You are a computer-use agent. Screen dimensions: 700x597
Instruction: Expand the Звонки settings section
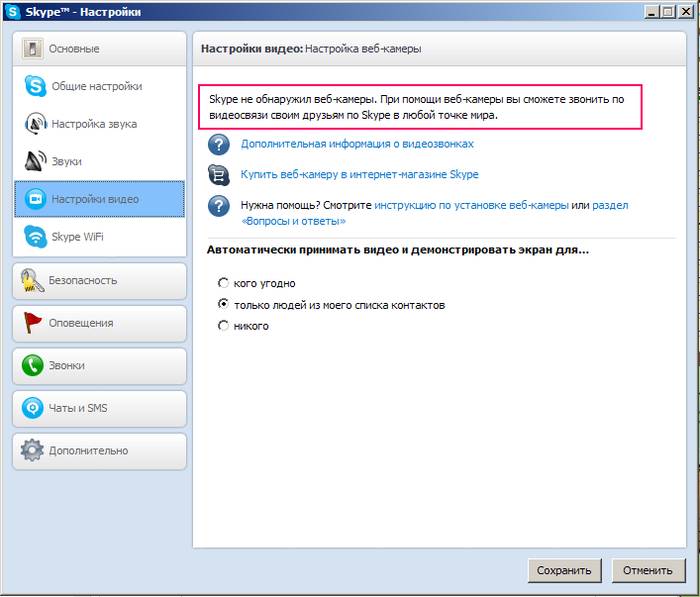click(x=100, y=366)
